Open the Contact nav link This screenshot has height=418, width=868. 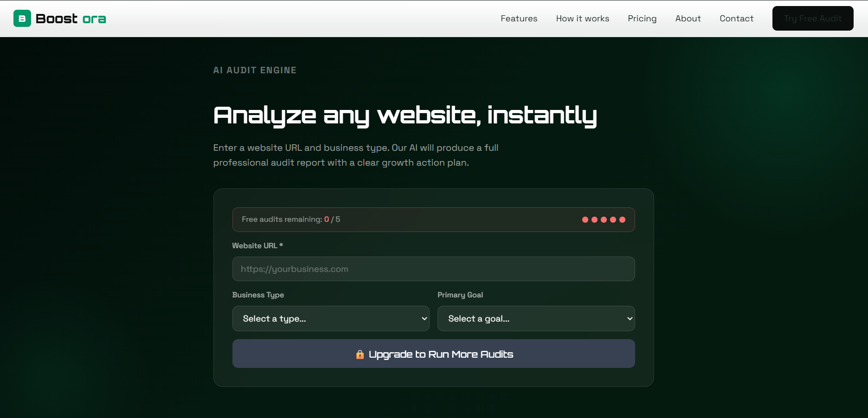[x=736, y=19]
